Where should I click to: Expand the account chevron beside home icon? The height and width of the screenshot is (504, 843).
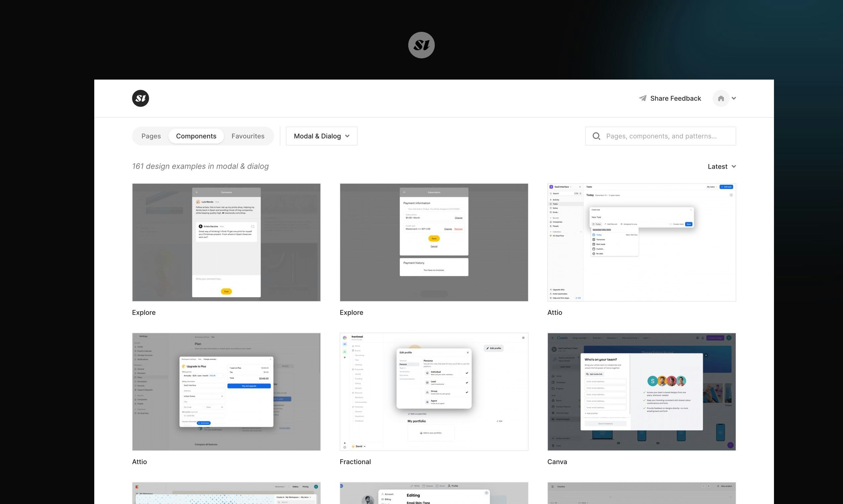pos(734,98)
